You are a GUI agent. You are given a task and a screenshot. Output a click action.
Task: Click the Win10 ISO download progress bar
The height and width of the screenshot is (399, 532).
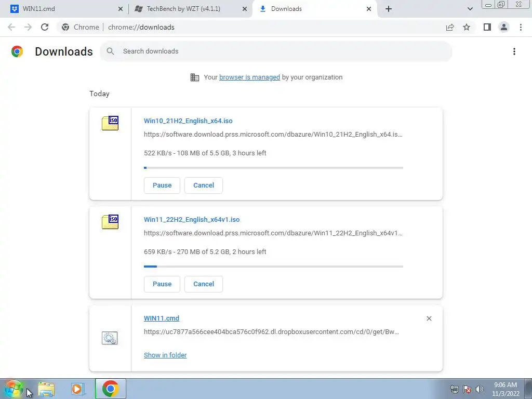point(273,168)
